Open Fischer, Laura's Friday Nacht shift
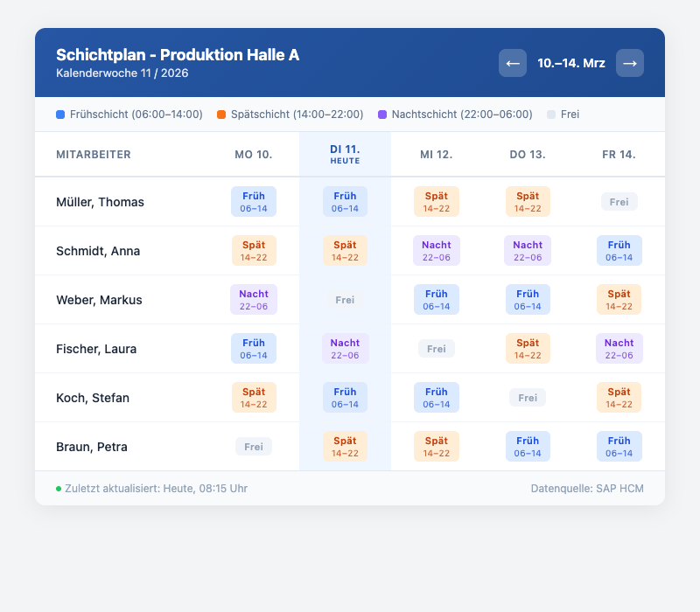 (x=619, y=349)
